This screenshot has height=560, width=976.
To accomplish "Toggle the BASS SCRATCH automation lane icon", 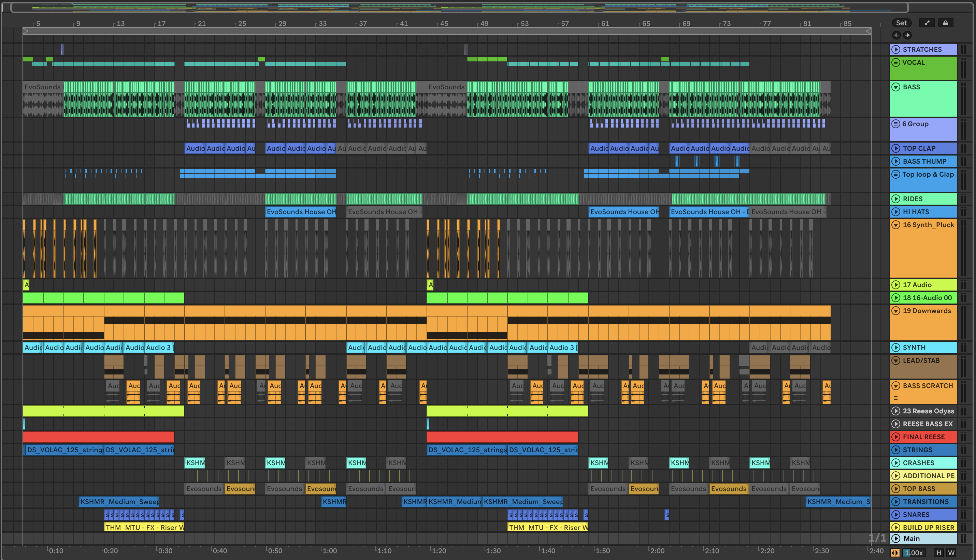I will click(895, 398).
